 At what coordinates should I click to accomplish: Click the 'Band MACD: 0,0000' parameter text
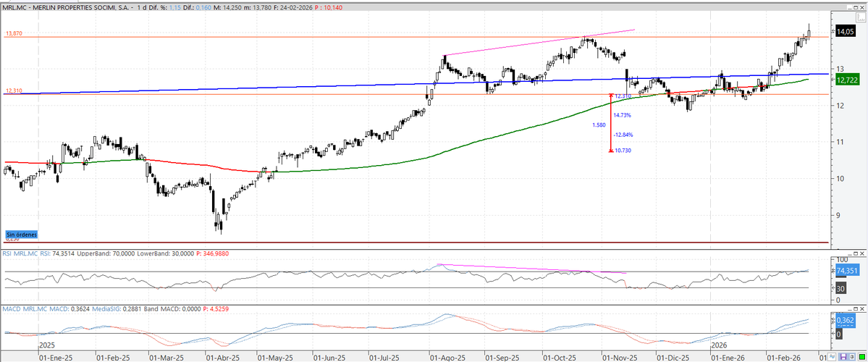pyautogui.click(x=173, y=308)
